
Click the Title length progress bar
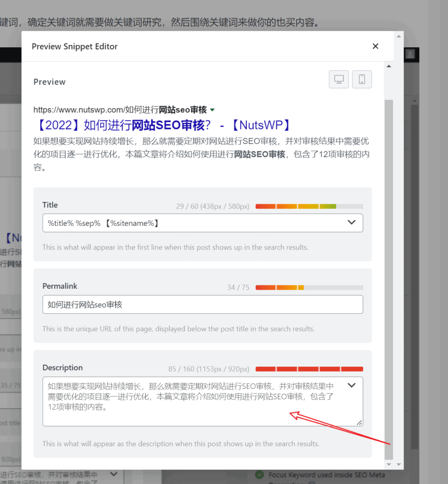(309, 206)
